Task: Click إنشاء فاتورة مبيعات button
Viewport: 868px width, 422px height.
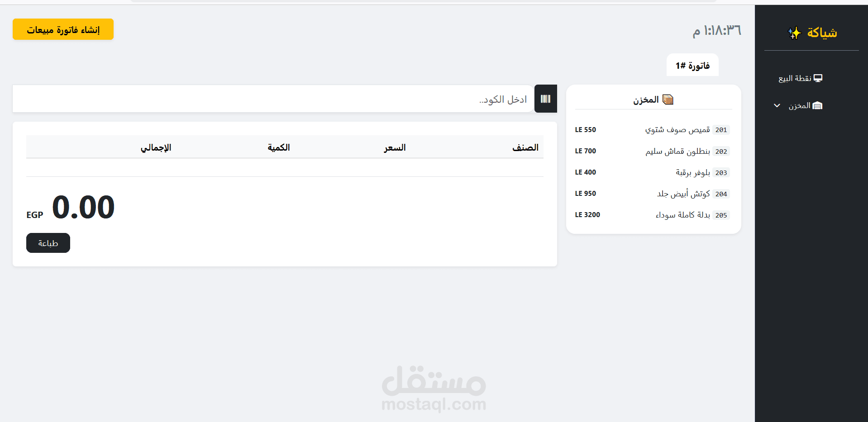Action: (x=63, y=29)
